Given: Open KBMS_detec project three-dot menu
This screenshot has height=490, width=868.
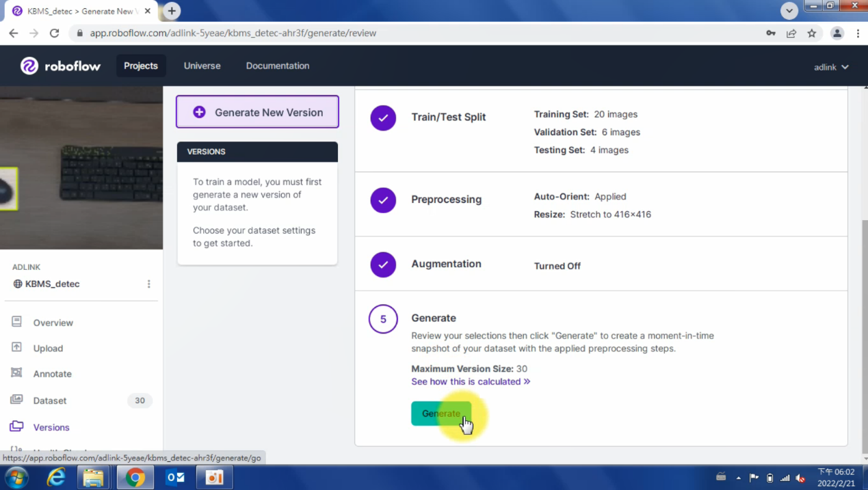Looking at the screenshot, I should point(148,284).
